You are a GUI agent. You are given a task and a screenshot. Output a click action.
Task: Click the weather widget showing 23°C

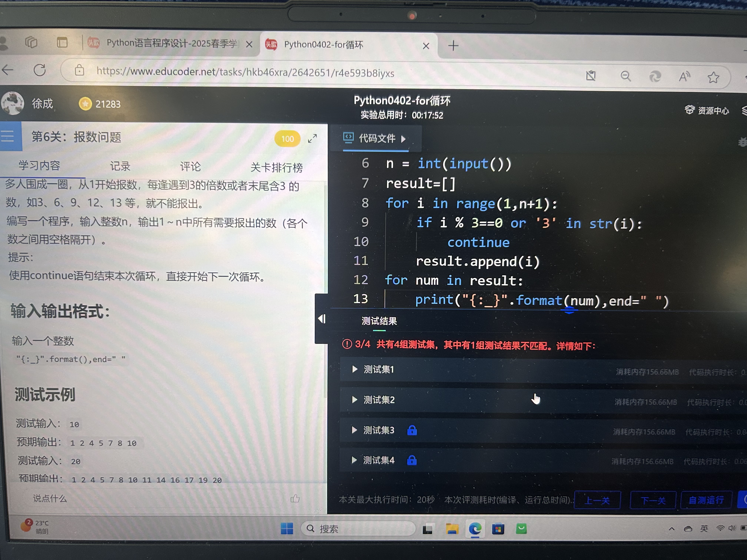tap(35, 527)
